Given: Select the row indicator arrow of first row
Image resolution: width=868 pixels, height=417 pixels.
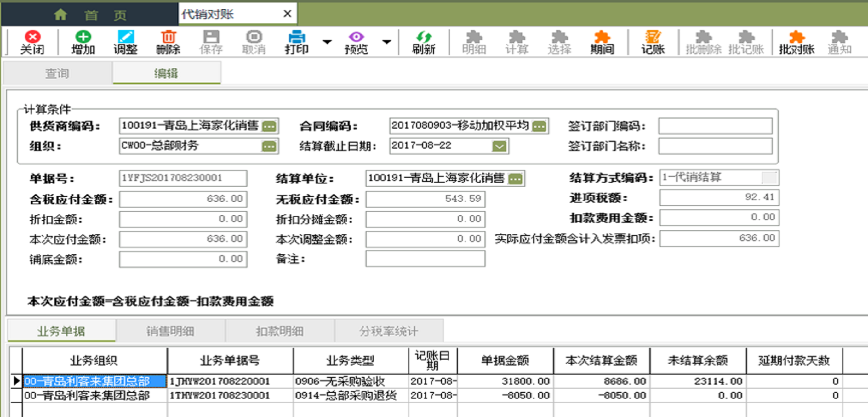Looking at the screenshot, I should click(16, 381).
